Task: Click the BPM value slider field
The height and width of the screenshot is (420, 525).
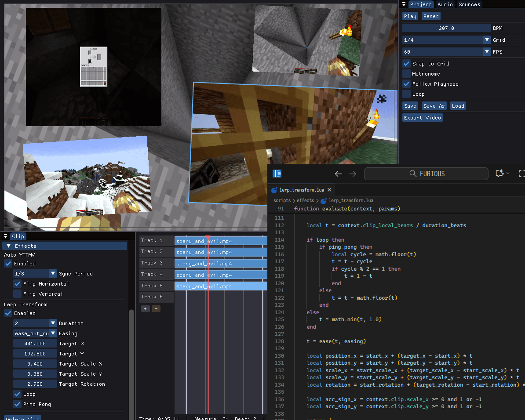Action: (x=446, y=28)
